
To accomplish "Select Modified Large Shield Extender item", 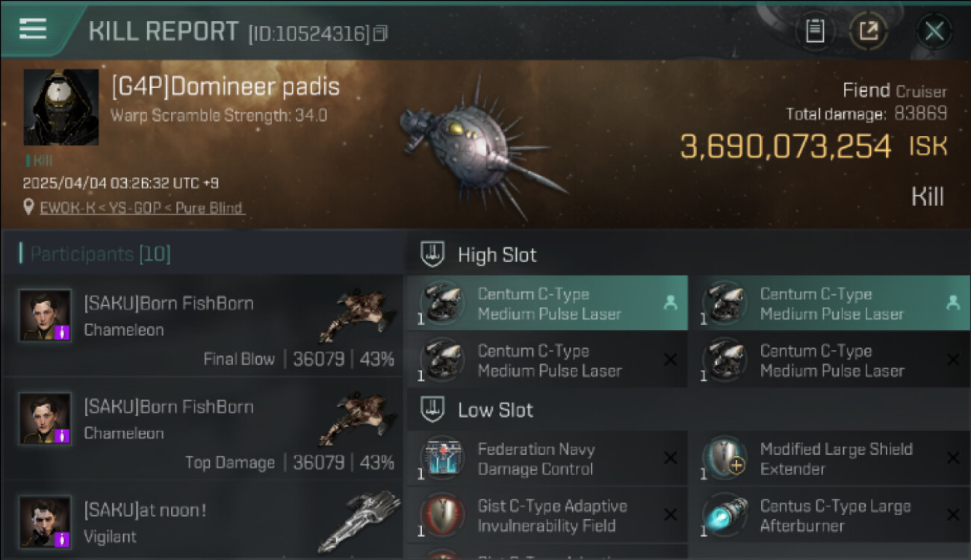I will pos(830,459).
